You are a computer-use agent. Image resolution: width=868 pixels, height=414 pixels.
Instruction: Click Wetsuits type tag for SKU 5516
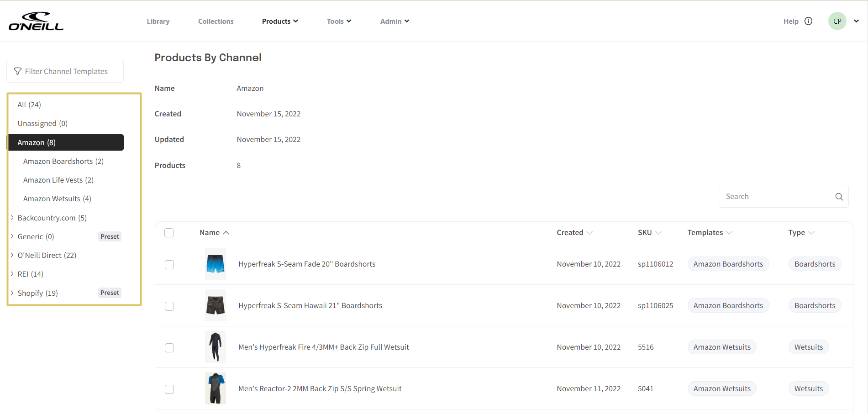pos(809,347)
